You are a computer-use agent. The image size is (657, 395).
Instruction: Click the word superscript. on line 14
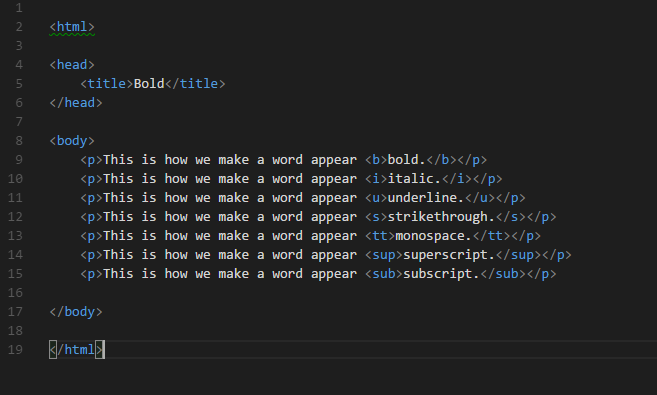[x=449, y=255]
